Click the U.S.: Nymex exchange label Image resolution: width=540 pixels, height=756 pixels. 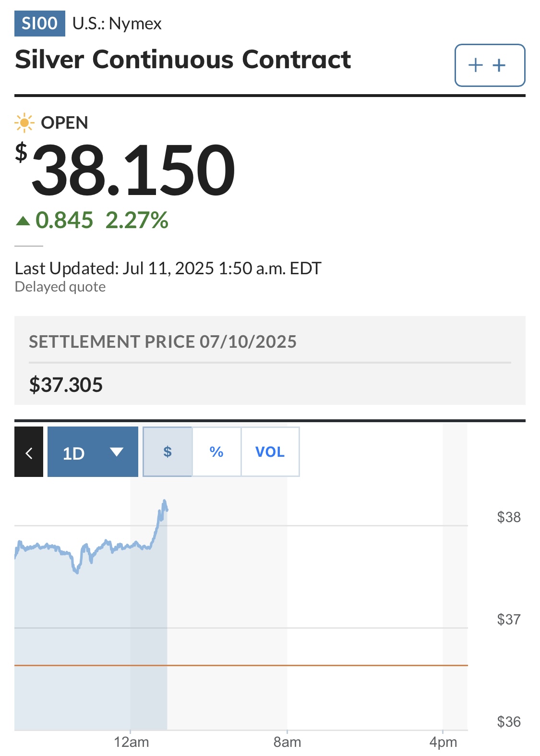tap(117, 24)
